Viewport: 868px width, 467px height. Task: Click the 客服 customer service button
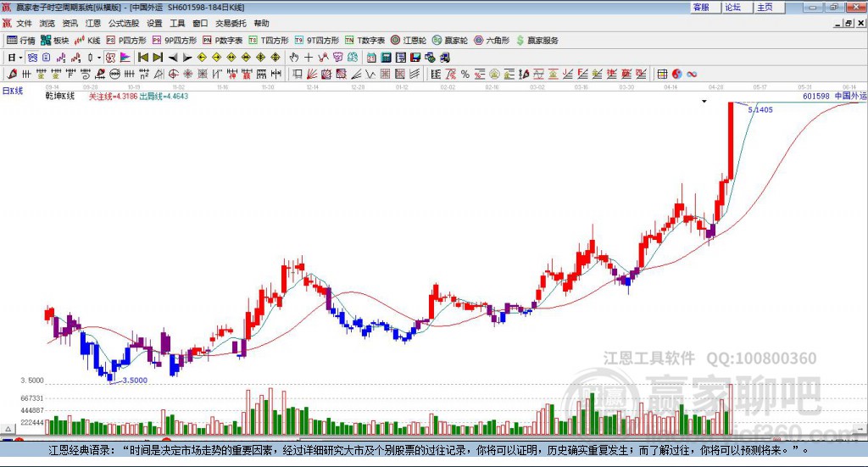click(x=704, y=7)
